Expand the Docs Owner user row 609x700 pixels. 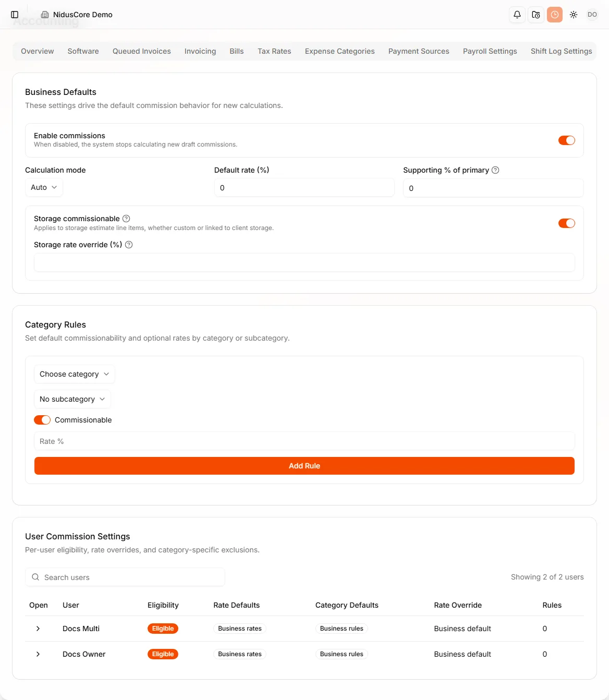tap(38, 654)
